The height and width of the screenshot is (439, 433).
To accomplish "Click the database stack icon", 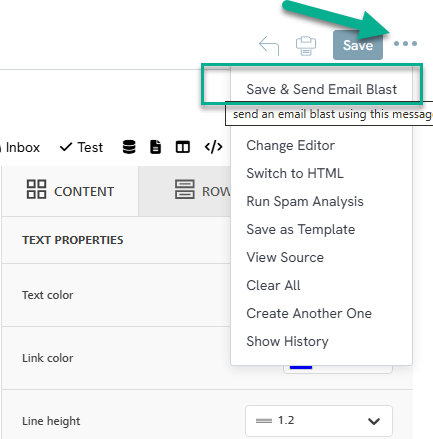I will point(129,147).
